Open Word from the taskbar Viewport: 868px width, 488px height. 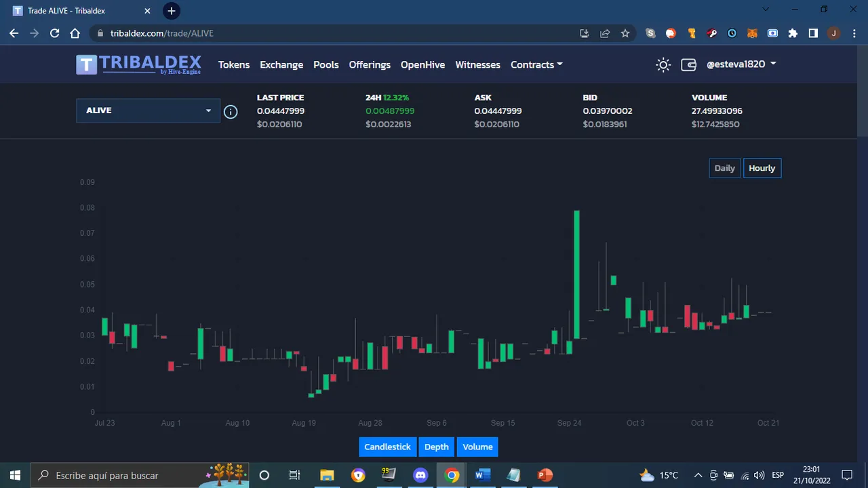pos(483,475)
